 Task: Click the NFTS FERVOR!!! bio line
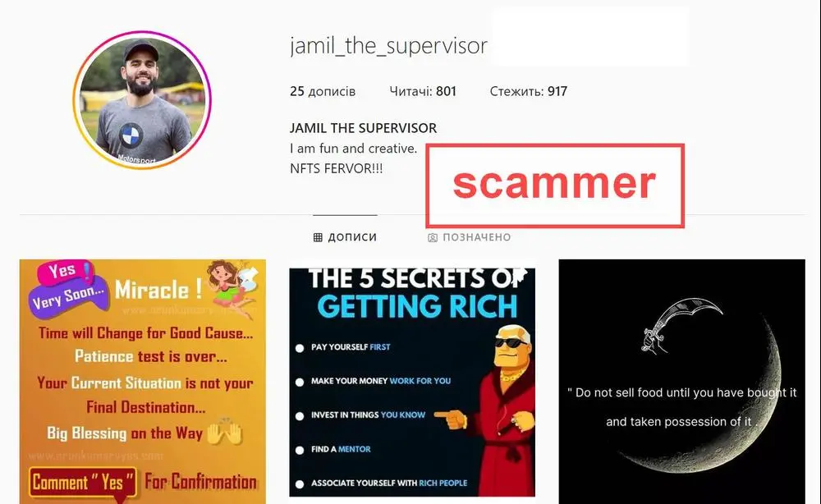click(x=336, y=168)
